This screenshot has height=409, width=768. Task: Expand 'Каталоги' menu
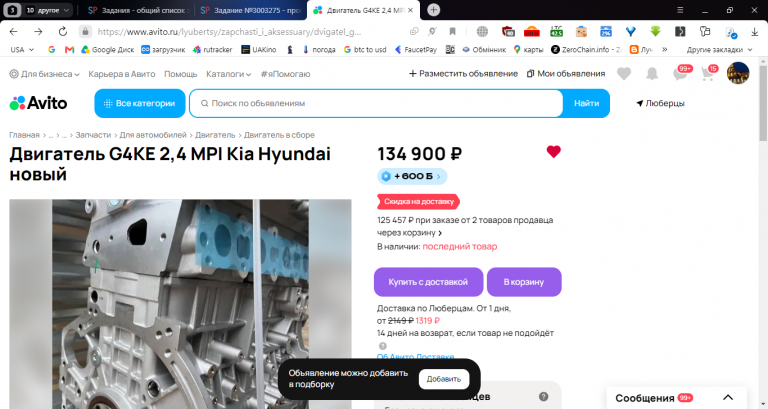(x=229, y=74)
